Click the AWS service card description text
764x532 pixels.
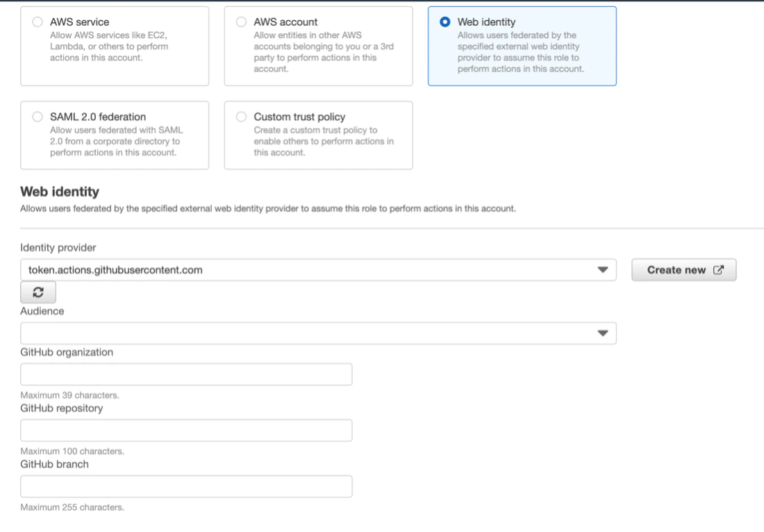click(x=109, y=47)
